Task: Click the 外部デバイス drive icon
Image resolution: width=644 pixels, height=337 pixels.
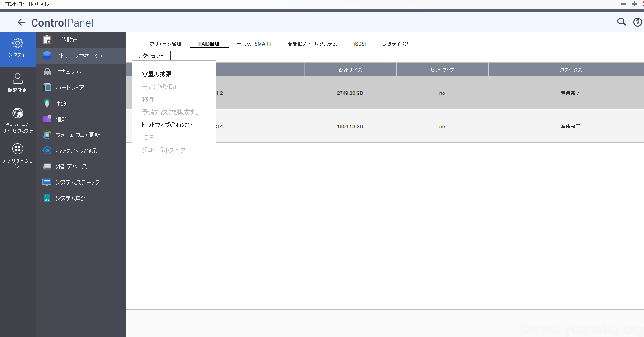Action: [x=47, y=166]
